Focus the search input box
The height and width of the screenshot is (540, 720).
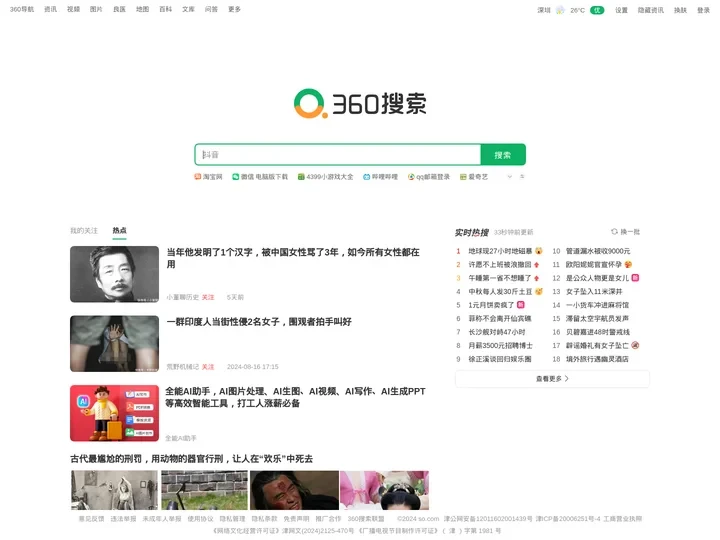(338, 155)
